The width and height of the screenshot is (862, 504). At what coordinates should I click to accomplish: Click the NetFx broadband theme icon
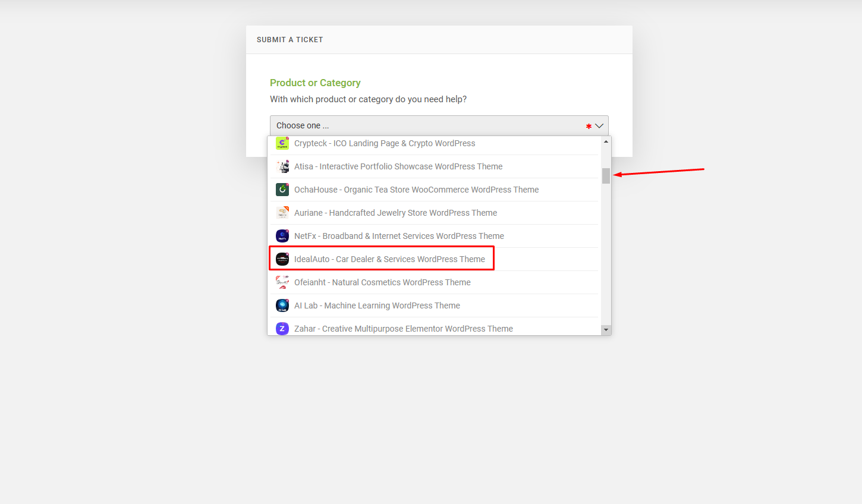(282, 236)
